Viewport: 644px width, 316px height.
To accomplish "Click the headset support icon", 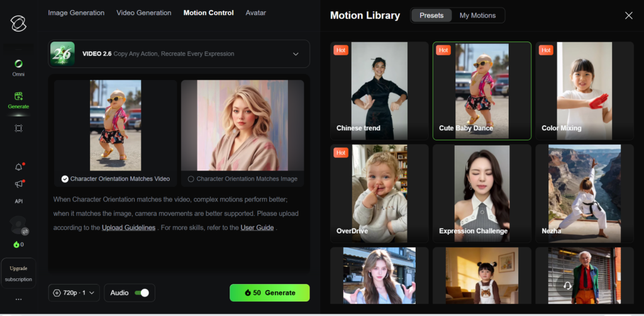I will (x=568, y=285).
